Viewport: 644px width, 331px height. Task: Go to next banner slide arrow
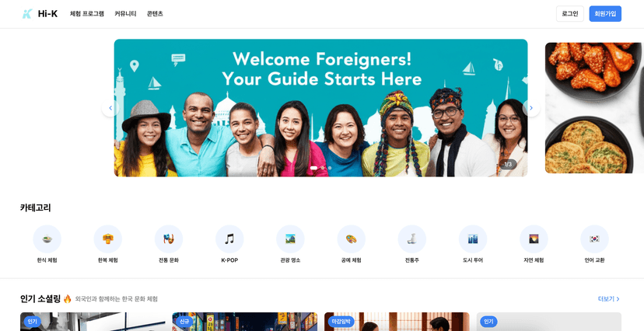click(x=531, y=108)
